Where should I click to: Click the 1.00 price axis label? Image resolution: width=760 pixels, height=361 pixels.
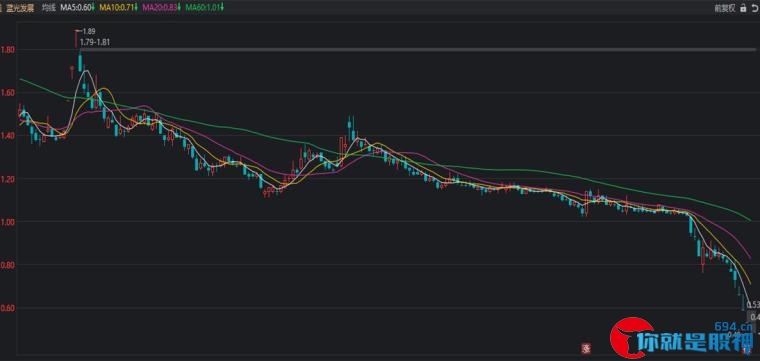8,222
